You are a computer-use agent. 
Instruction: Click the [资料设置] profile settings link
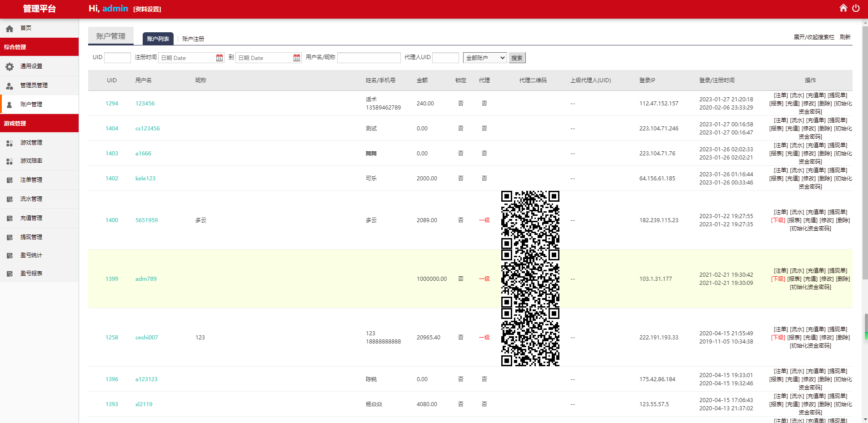click(147, 9)
